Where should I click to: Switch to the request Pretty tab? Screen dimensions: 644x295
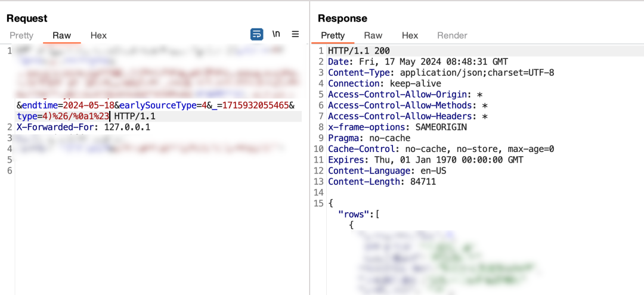pos(21,36)
